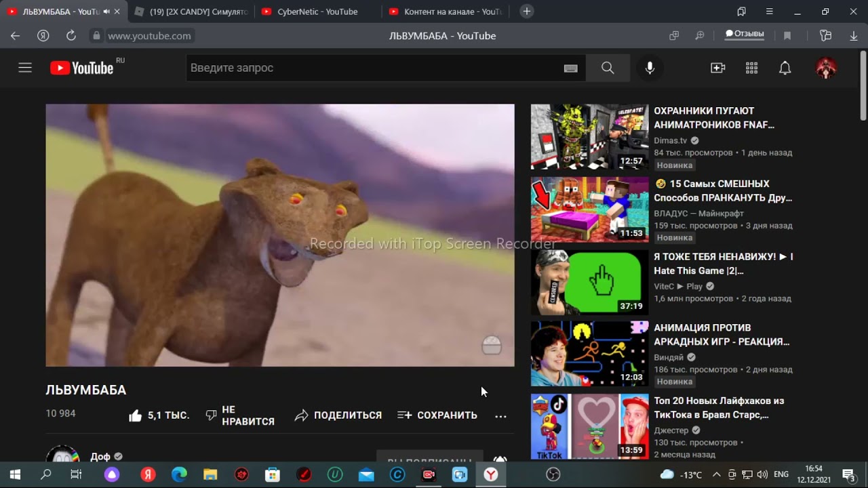Open the YouTube apps grid
Viewport: 868px width, 488px height.
[x=751, y=68]
